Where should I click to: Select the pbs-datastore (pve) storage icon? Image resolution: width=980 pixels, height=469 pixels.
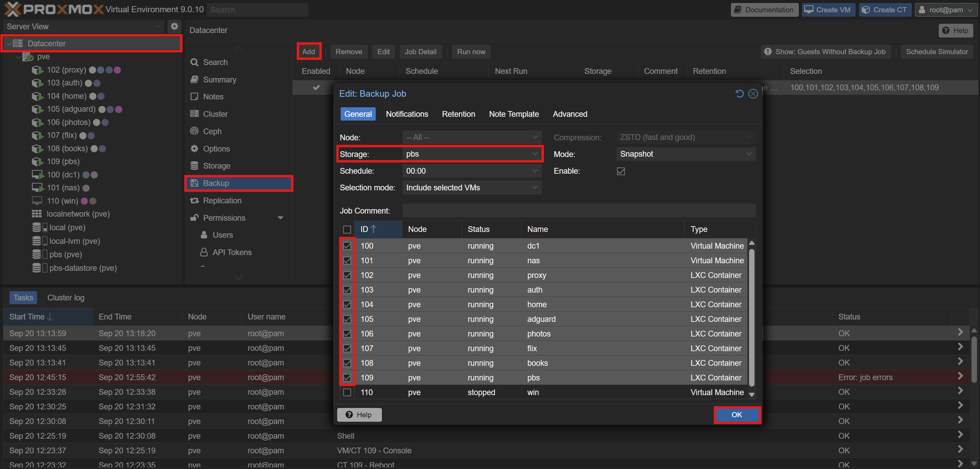[x=37, y=268]
